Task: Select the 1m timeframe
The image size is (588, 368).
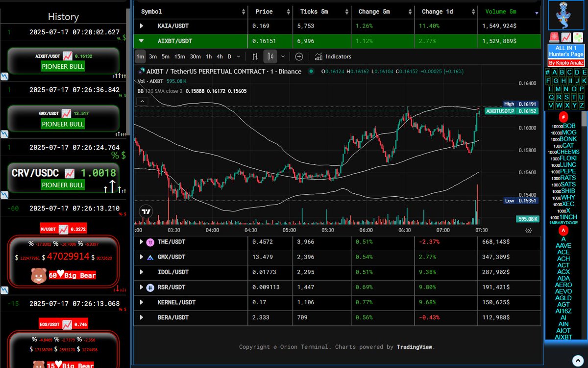Action: point(140,56)
